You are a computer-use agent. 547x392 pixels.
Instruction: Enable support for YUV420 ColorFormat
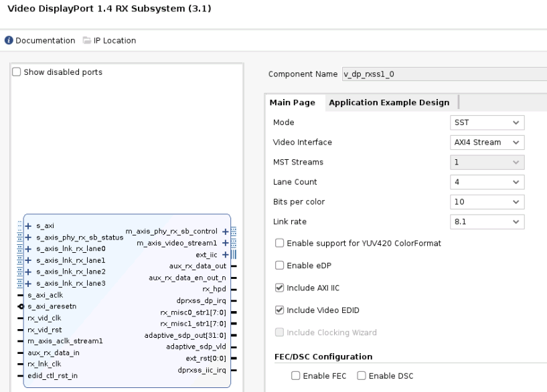(x=279, y=243)
